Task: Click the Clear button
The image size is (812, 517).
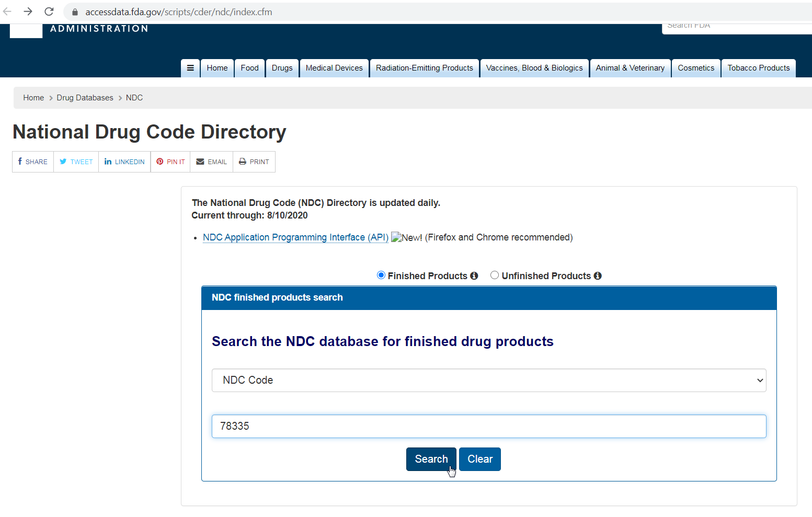Action: click(480, 459)
